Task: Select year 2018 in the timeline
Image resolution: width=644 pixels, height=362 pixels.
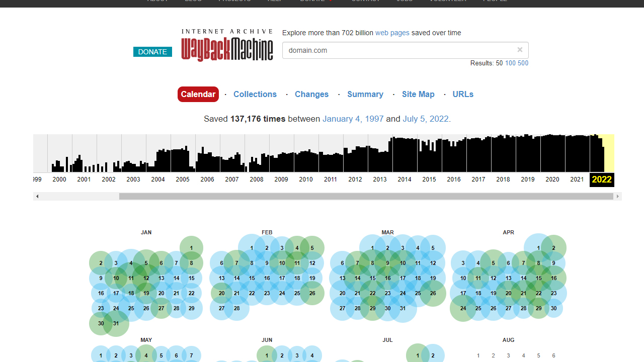Action: (x=503, y=179)
